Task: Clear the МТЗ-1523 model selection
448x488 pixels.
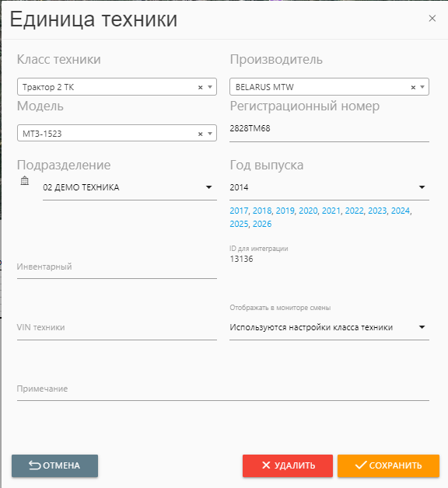Action: [x=201, y=134]
